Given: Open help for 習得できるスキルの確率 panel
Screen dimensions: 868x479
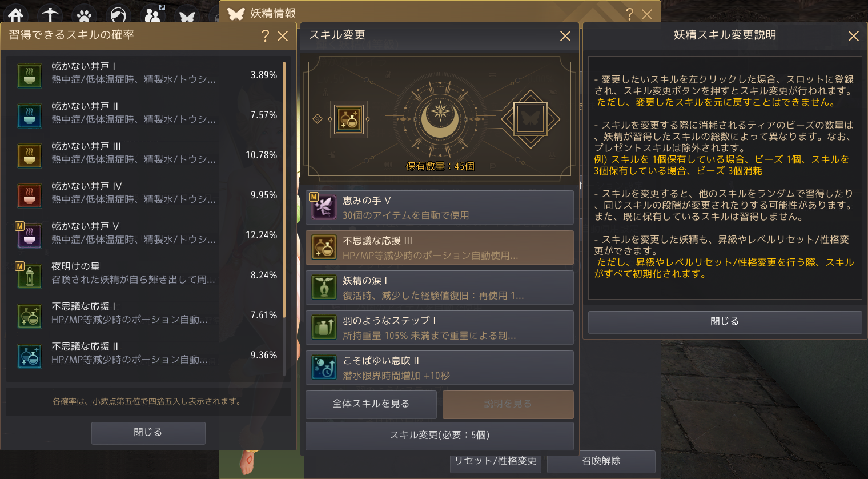Looking at the screenshot, I should tap(265, 36).
